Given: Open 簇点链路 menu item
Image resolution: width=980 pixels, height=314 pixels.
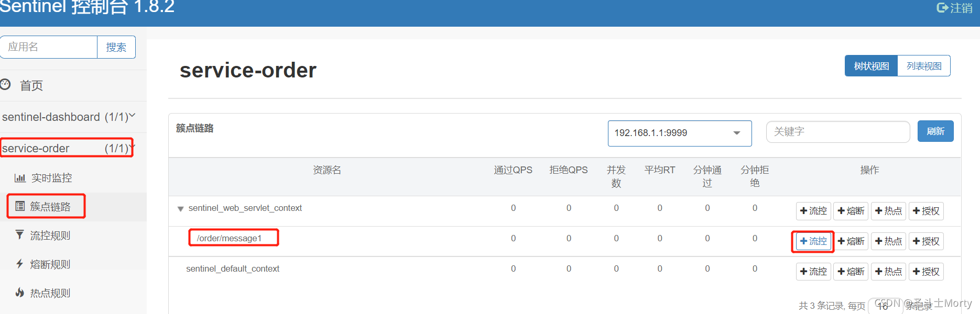Looking at the screenshot, I should (x=50, y=207).
